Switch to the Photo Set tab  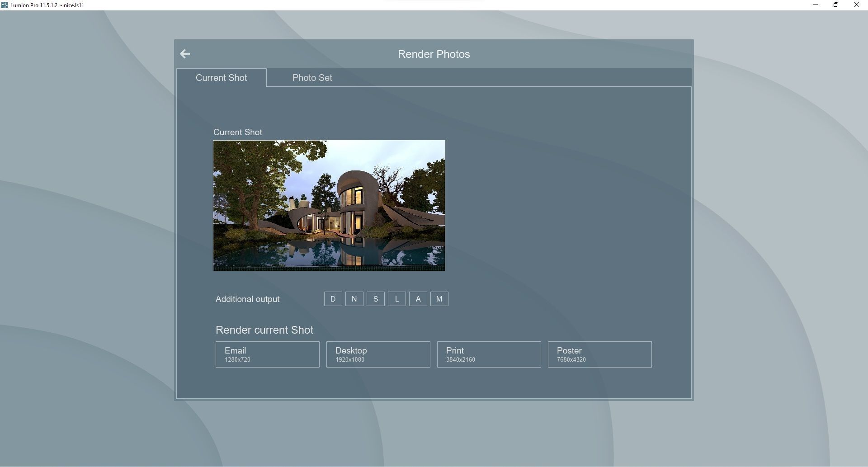tap(312, 78)
